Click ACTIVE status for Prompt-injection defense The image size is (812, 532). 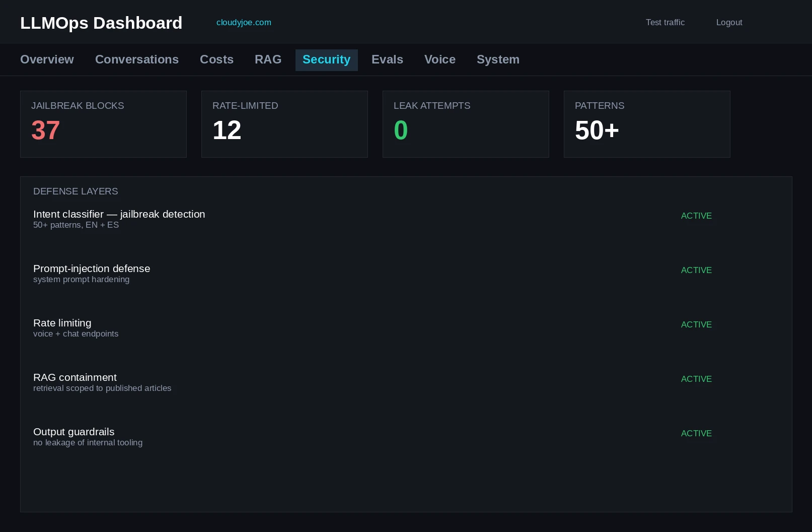(696, 270)
